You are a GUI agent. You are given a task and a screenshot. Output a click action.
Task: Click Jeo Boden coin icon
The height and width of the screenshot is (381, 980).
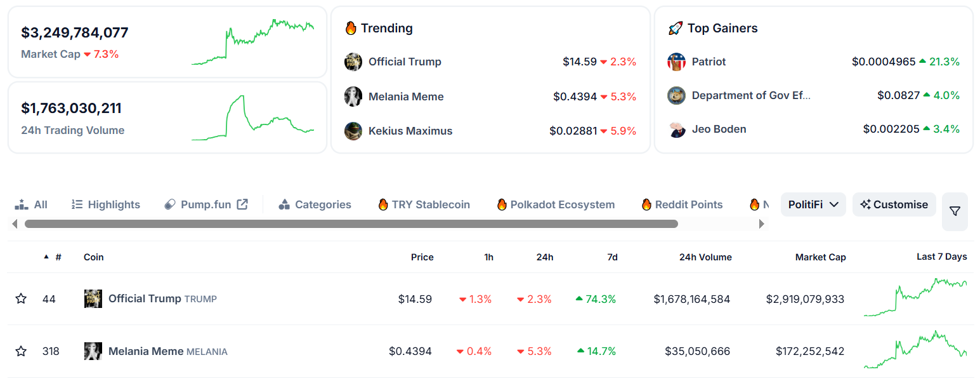point(677,129)
